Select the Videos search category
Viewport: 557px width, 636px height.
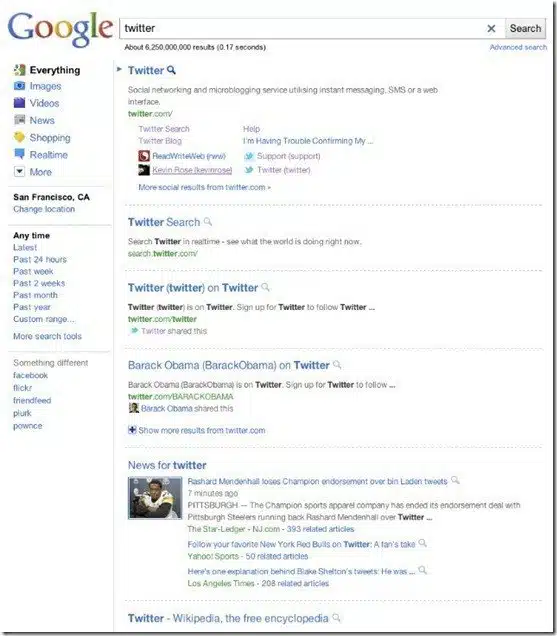coord(44,103)
